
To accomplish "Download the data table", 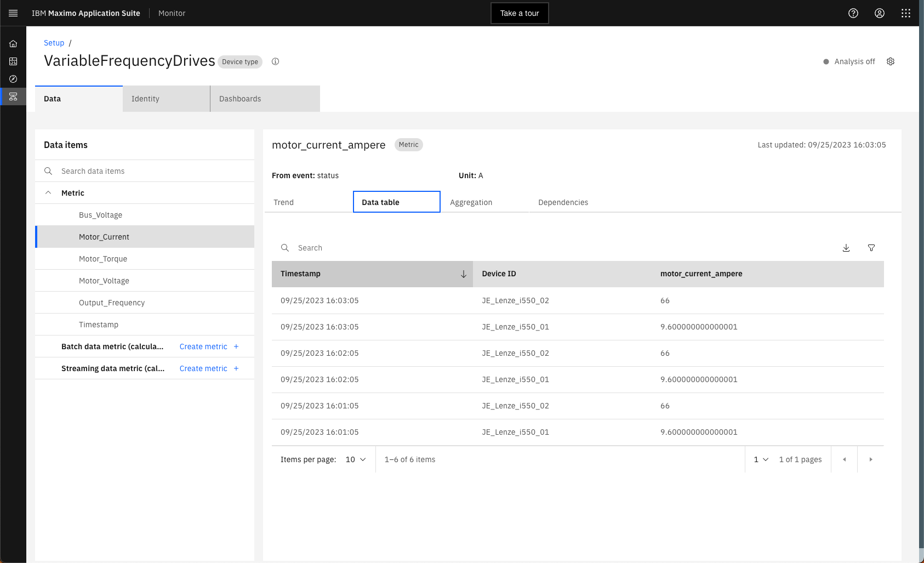I will (x=846, y=248).
